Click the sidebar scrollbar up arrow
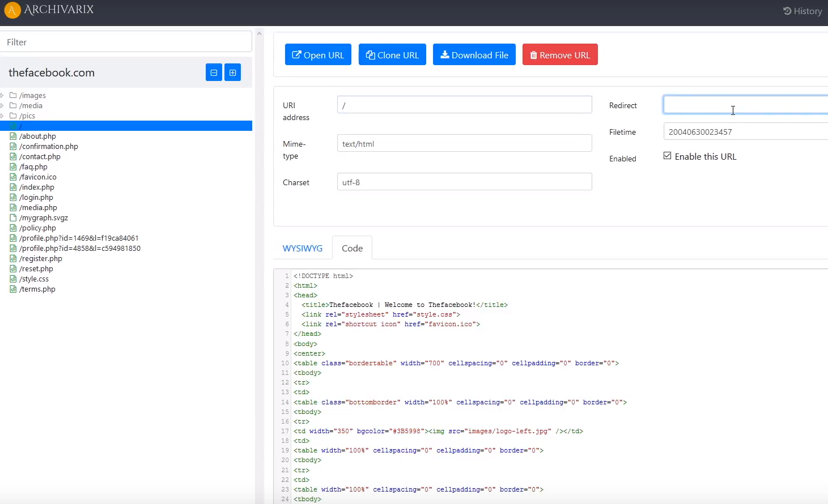 pos(259,33)
